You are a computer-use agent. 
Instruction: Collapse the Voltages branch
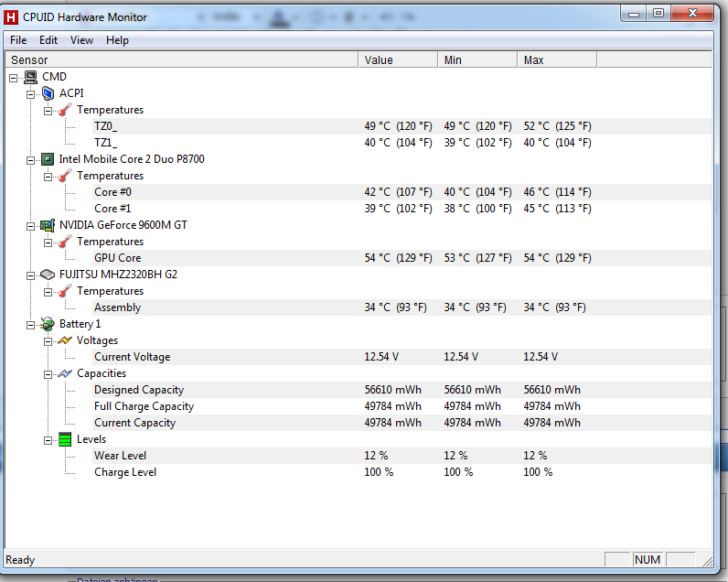[48, 342]
